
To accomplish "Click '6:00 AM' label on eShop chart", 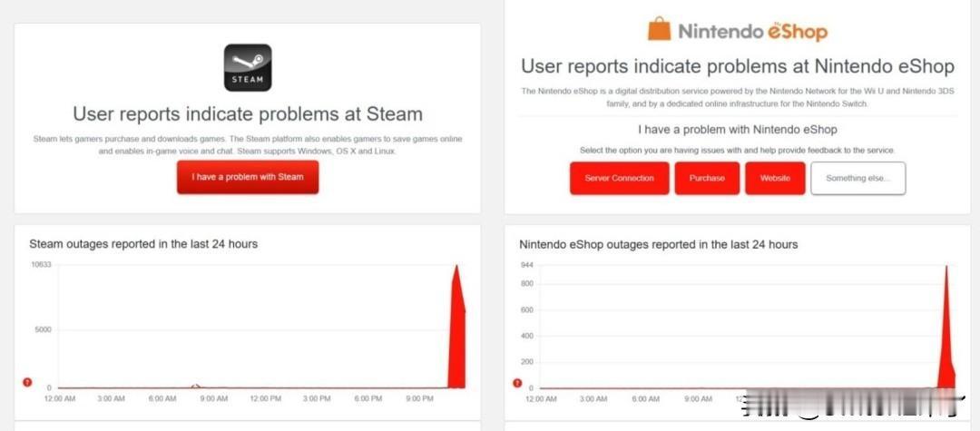I will pos(646,398).
